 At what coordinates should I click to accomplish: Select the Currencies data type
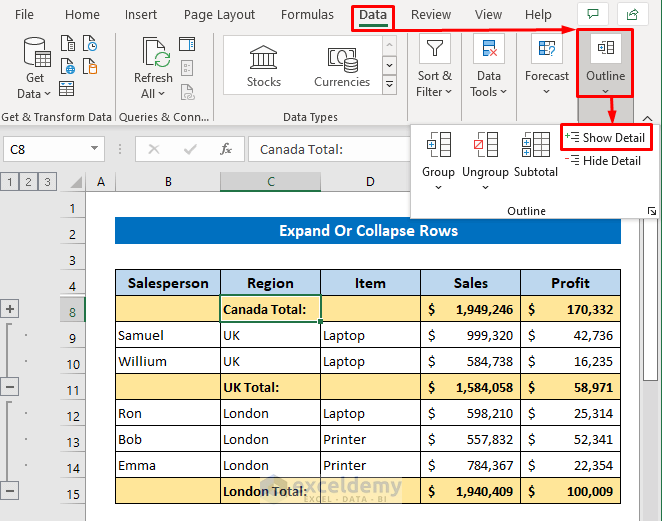(342, 67)
